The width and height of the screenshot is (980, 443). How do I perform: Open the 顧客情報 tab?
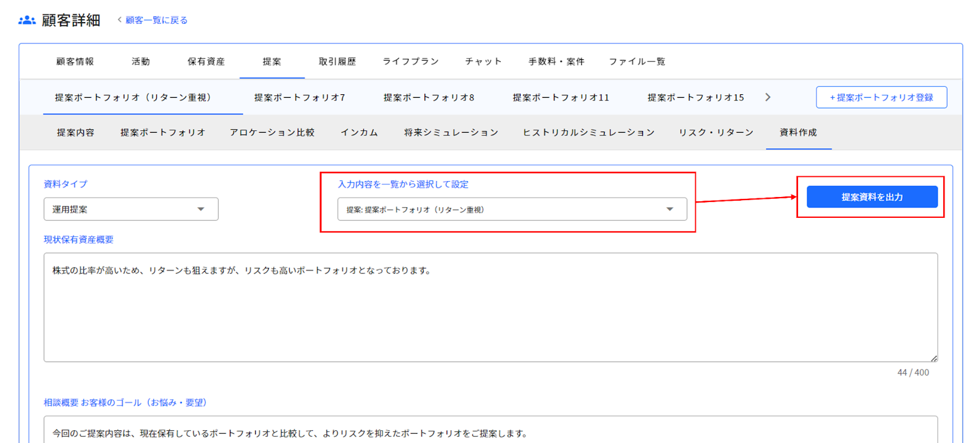[x=75, y=61]
